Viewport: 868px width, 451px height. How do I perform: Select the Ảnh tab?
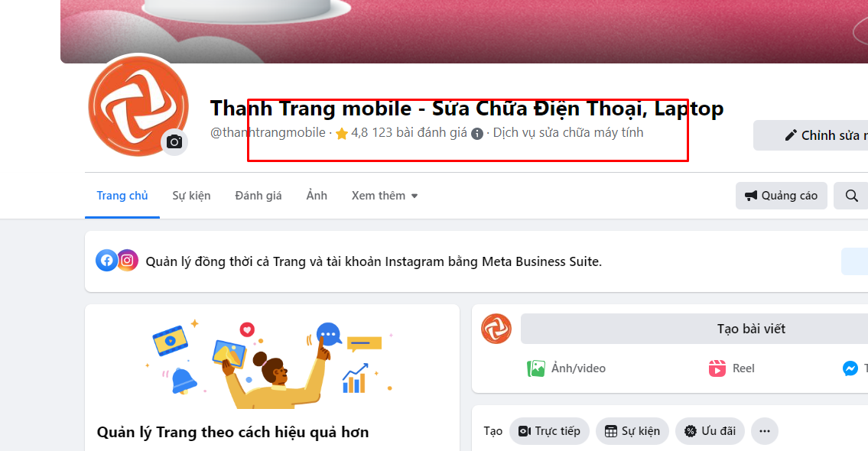(317, 196)
